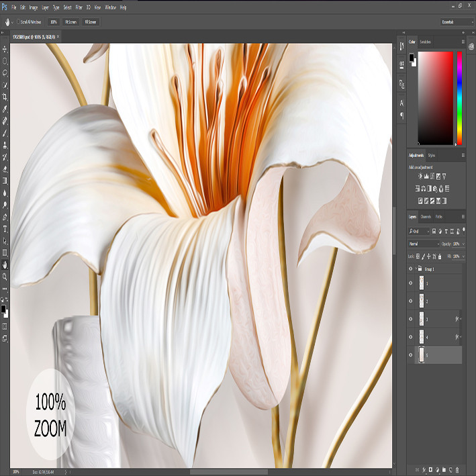Screen dimensions: 476x476
Task: Hide layer 2 visibility eye
Action: 411,301
